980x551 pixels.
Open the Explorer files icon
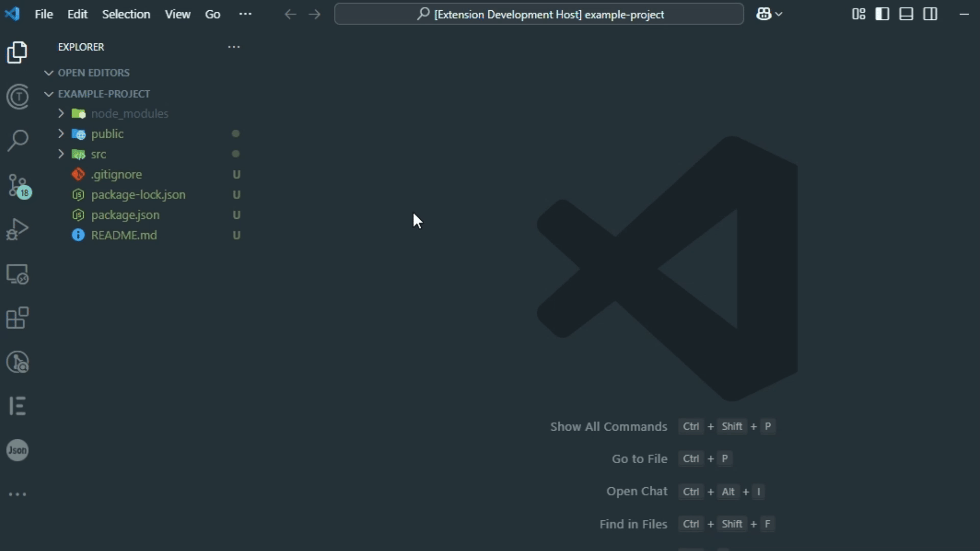[x=18, y=53]
